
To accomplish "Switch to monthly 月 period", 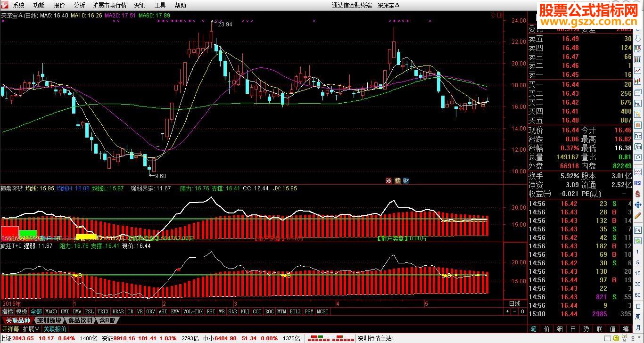I will click(x=637, y=327).
